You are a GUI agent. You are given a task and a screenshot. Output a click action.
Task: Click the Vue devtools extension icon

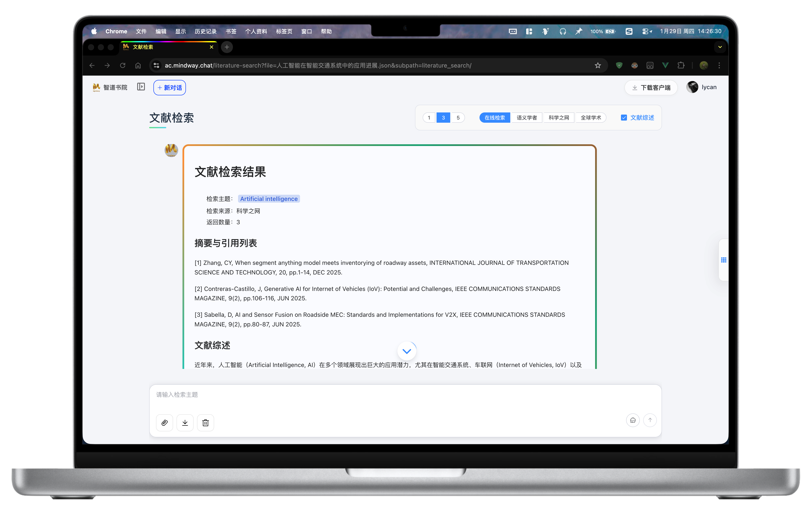coord(665,65)
